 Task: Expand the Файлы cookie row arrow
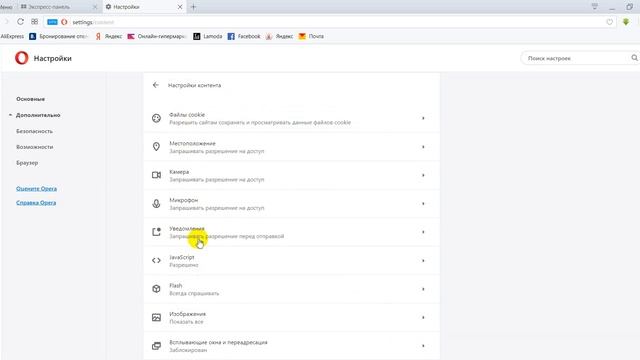point(423,118)
